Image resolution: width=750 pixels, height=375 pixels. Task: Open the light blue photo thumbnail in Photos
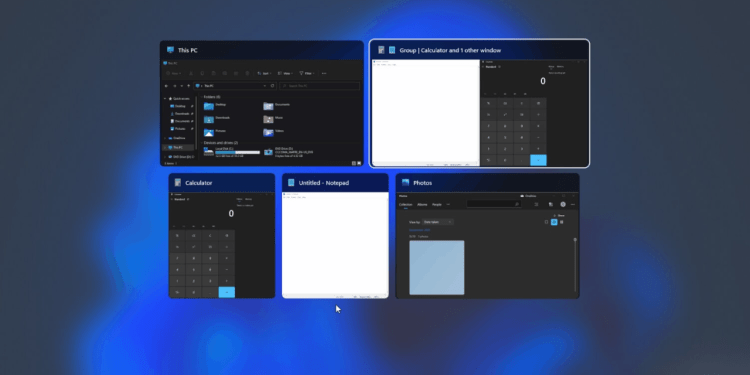[x=437, y=267]
